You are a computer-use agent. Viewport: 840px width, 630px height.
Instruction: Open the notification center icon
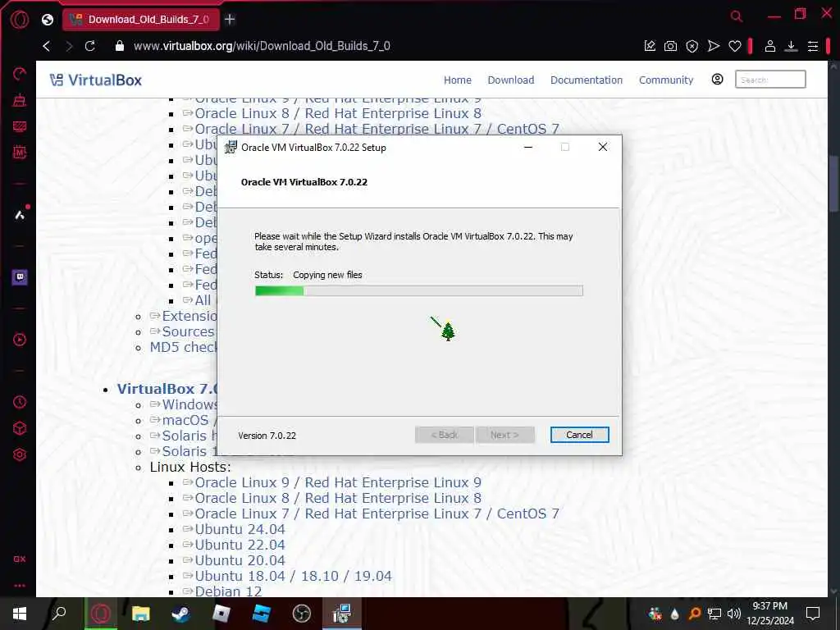[x=813, y=614]
